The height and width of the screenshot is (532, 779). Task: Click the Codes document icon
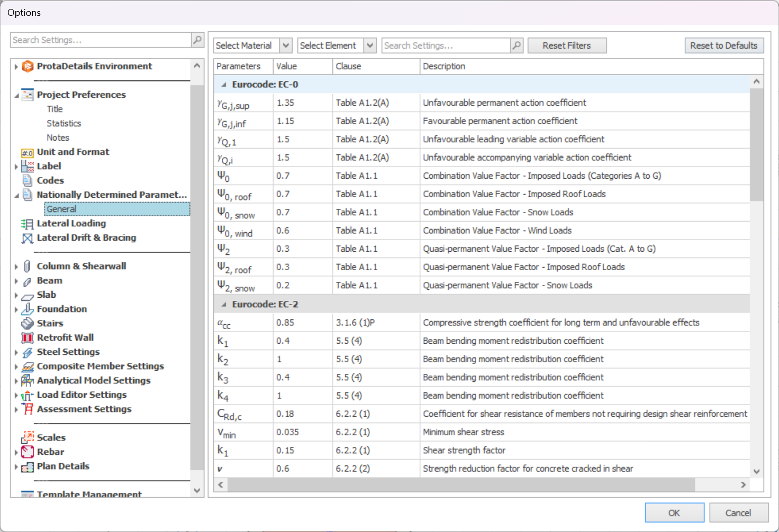[28, 181]
